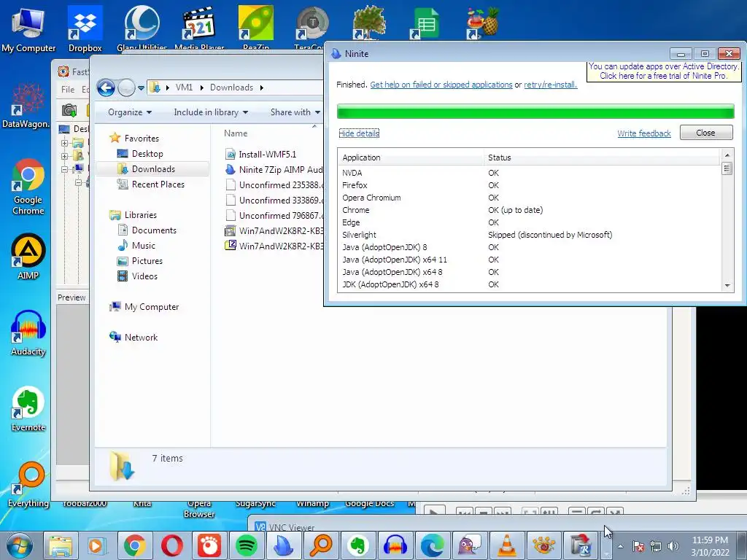The width and height of the screenshot is (747, 560).
Task: Open Evernote desktop shortcut
Action: click(x=28, y=409)
